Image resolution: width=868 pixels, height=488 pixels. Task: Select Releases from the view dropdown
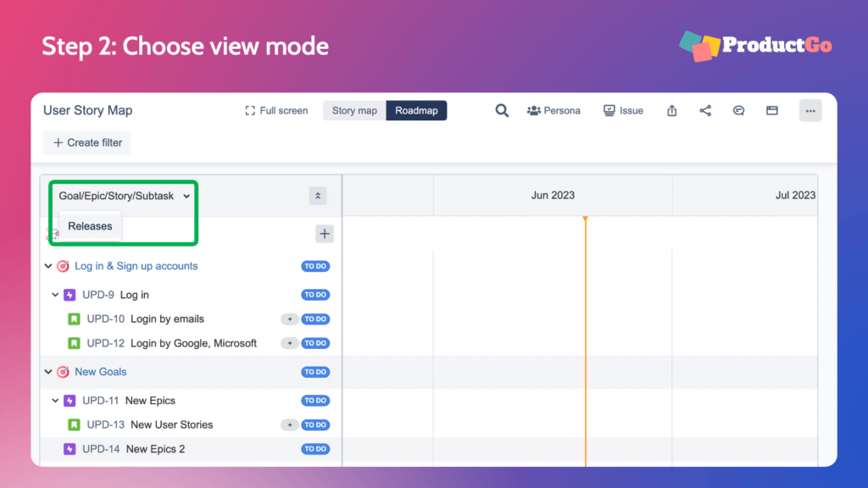tap(88, 226)
